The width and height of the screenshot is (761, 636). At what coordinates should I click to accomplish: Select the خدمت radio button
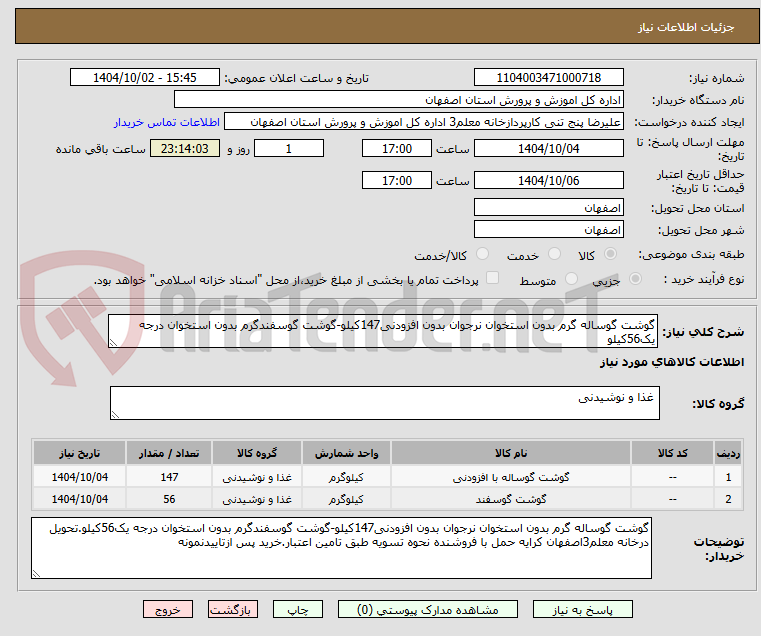coord(554,254)
